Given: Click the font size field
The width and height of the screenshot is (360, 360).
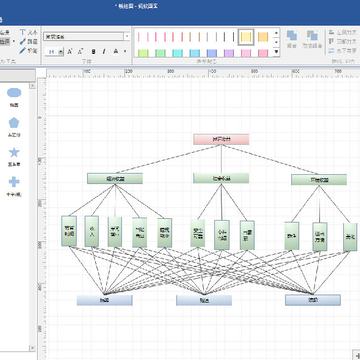Looking at the screenshot, I should coord(52,52).
